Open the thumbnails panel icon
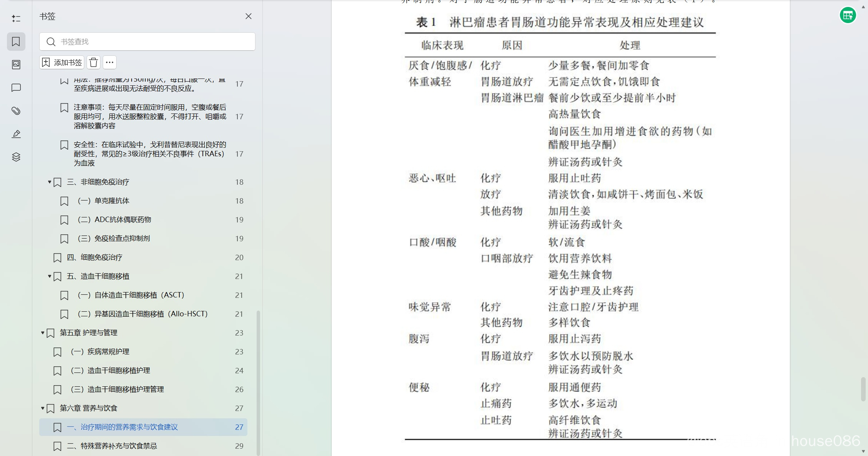The width and height of the screenshot is (868, 456). click(x=16, y=65)
